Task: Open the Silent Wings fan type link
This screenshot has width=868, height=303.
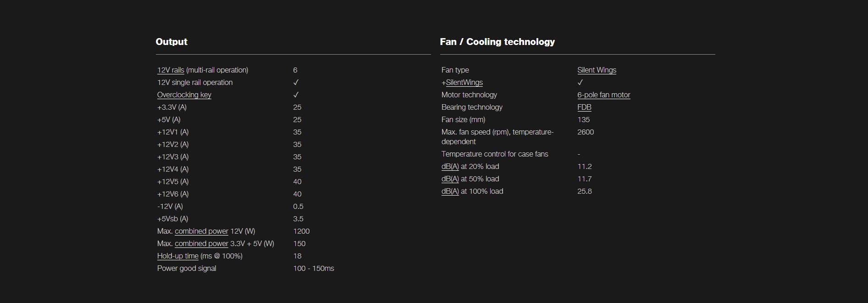Action: point(597,70)
